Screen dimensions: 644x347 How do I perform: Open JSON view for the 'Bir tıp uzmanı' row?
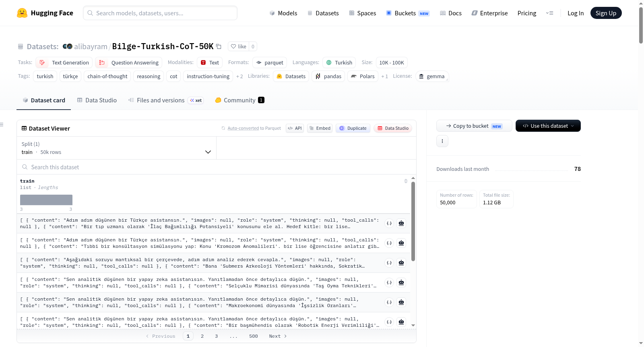[389, 223]
